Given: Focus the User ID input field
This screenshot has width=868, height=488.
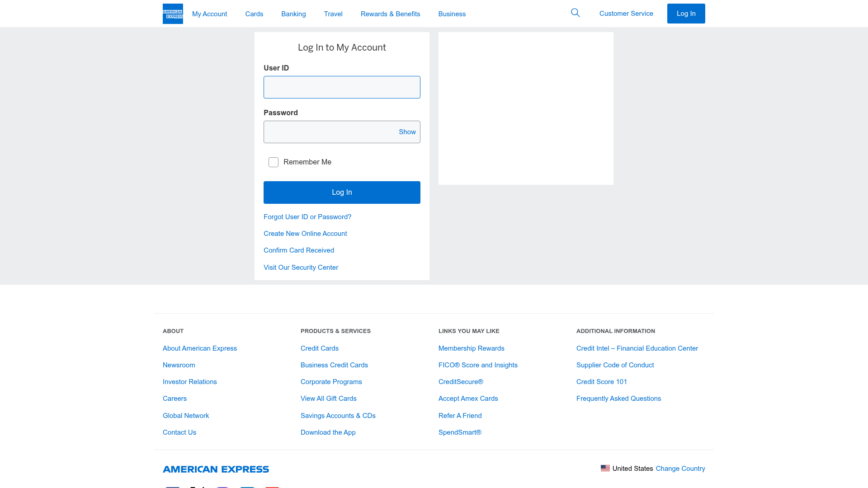Looking at the screenshot, I should pos(342,87).
